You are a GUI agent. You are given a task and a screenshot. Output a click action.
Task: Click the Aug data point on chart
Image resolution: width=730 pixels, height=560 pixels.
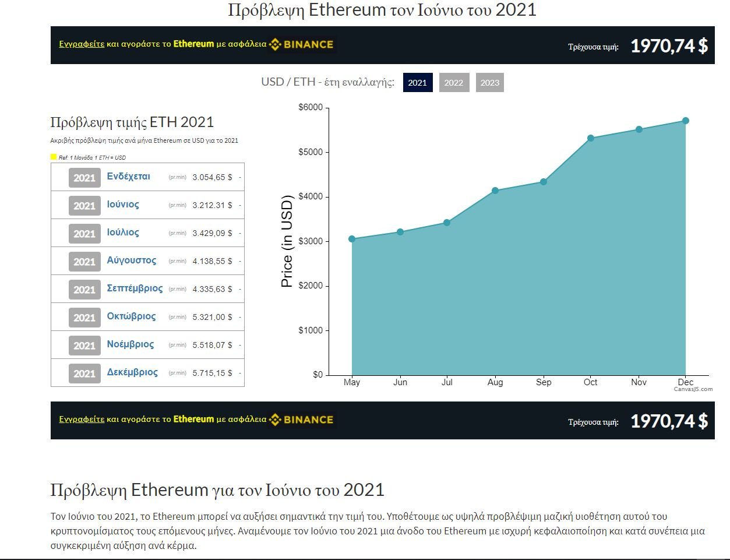pos(495,191)
